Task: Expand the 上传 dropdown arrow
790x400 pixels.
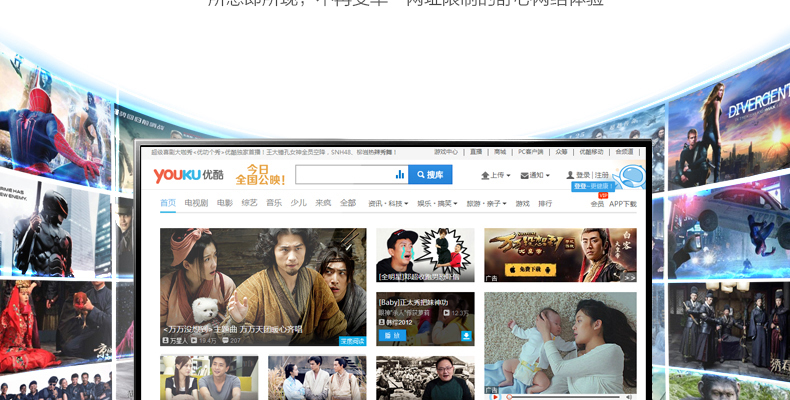Action: (x=508, y=176)
